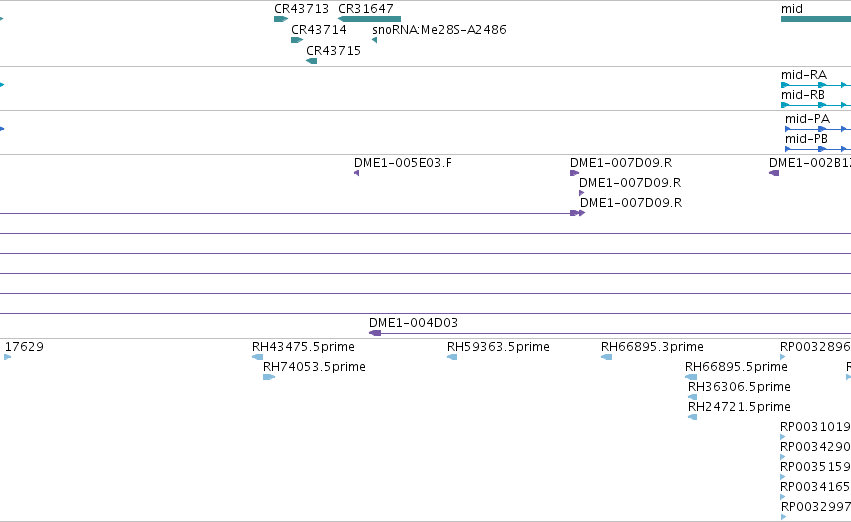
Task: Click the CR43713 gene arrow glyph
Action: (281, 19)
